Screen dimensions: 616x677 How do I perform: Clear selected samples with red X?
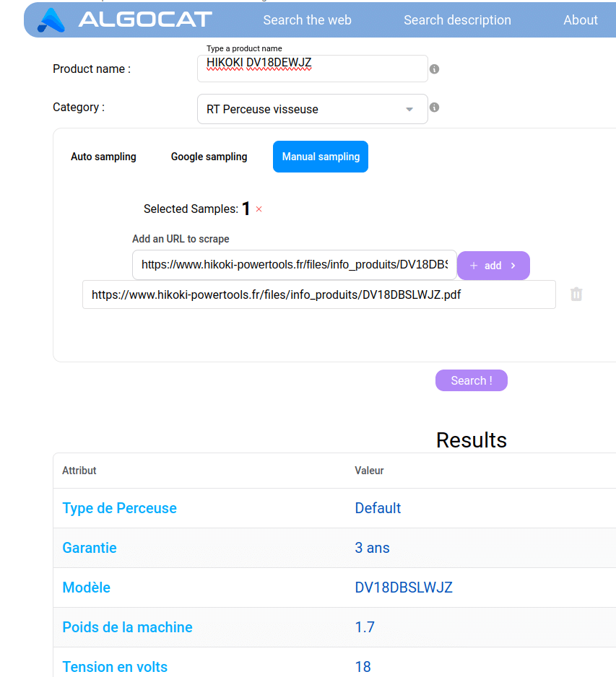point(259,209)
